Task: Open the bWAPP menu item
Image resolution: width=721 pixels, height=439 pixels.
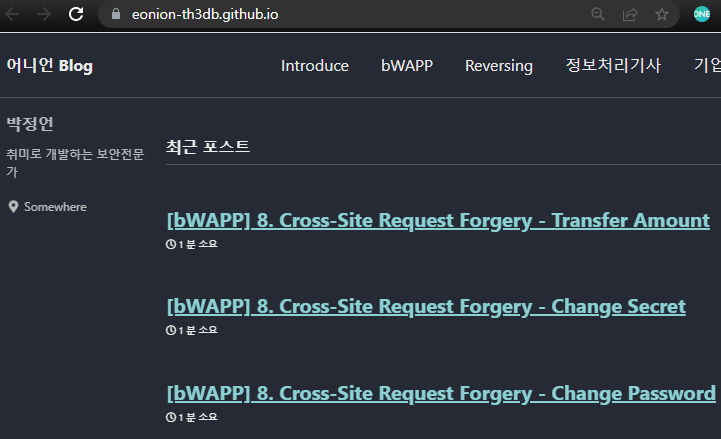Action: click(407, 66)
